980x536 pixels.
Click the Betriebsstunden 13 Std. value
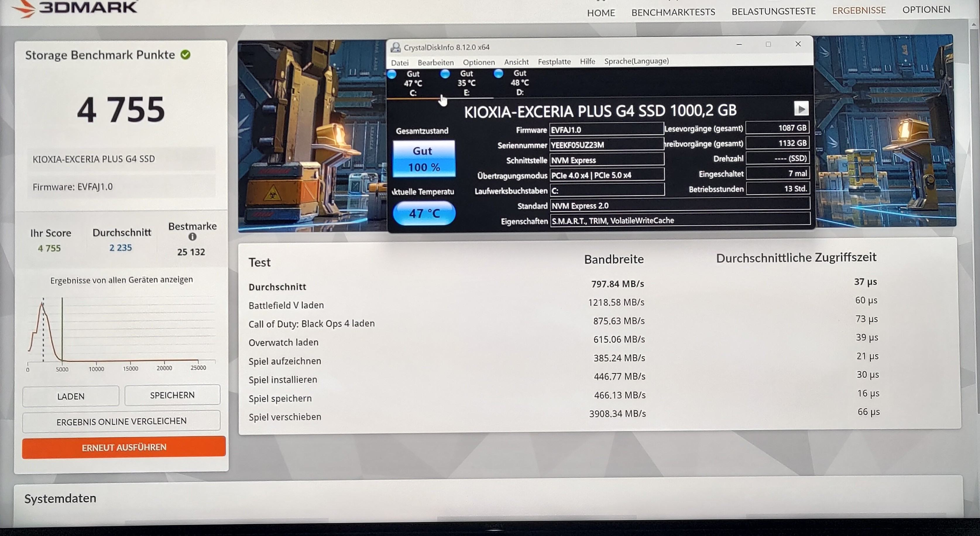pos(778,189)
